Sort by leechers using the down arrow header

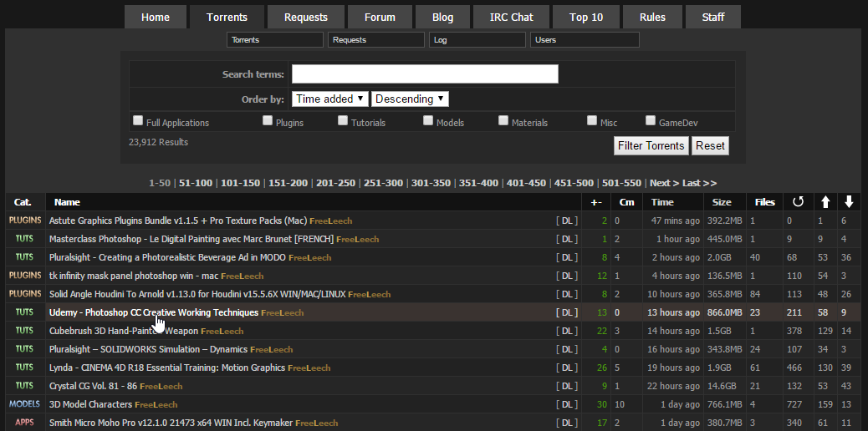pyautogui.click(x=849, y=202)
